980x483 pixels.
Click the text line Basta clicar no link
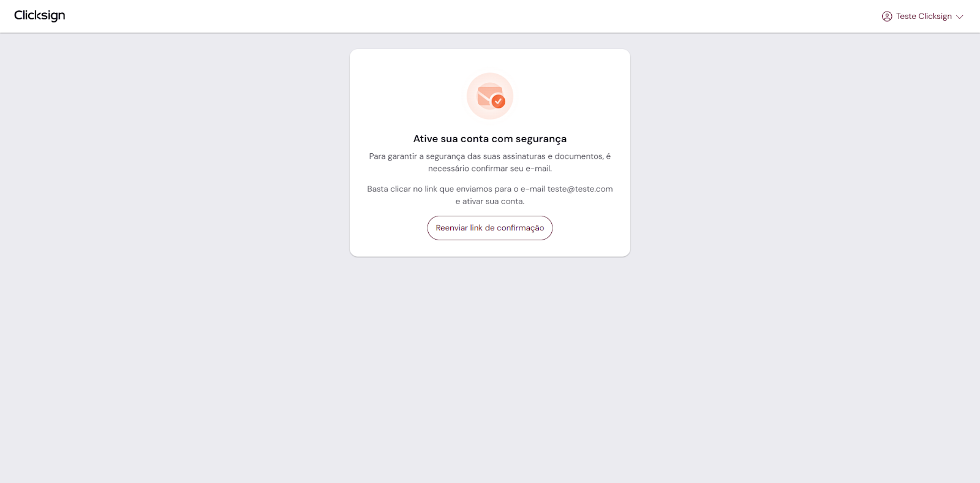point(490,189)
